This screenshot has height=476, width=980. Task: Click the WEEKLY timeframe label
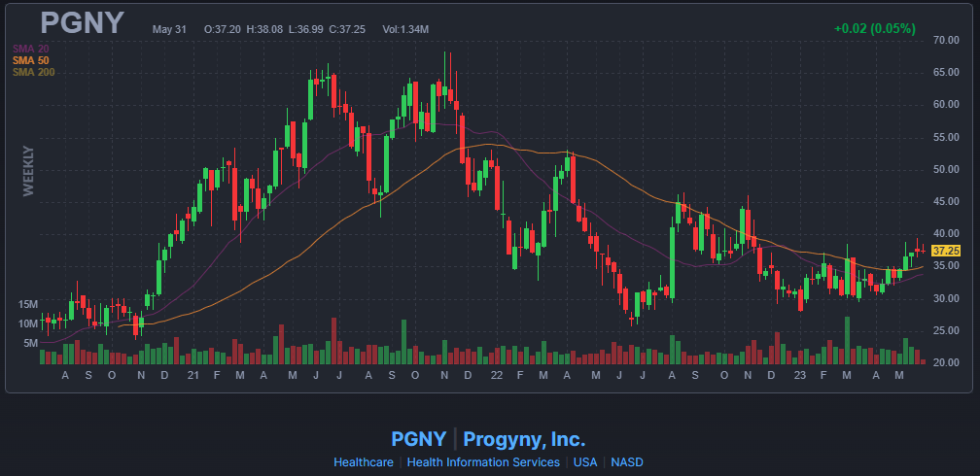[x=28, y=171]
